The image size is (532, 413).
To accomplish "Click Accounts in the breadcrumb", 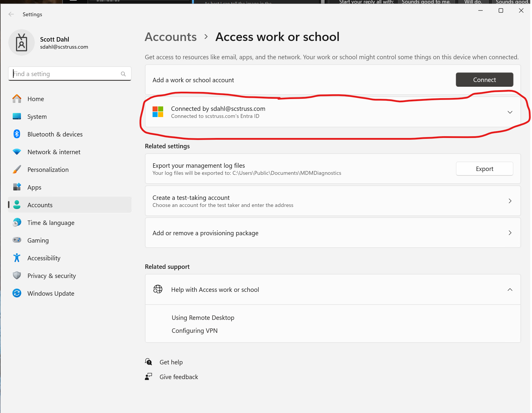I will click(171, 37).
